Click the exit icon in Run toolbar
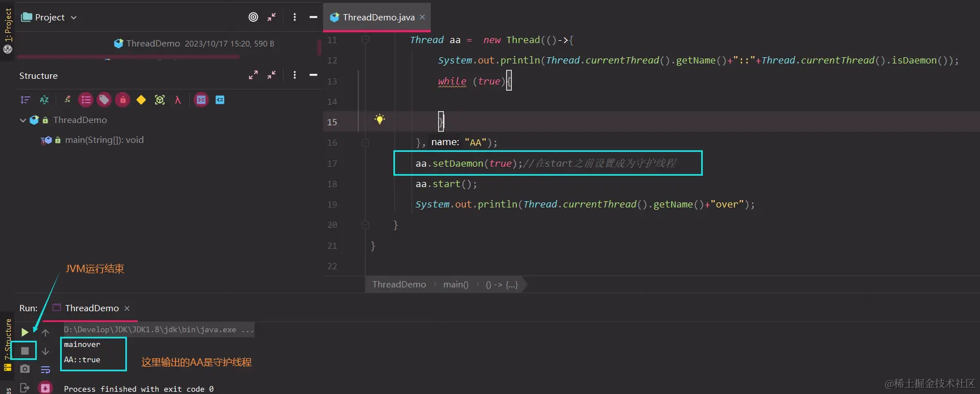The height and width of the screenshot is (394, 980). [25, 388]
